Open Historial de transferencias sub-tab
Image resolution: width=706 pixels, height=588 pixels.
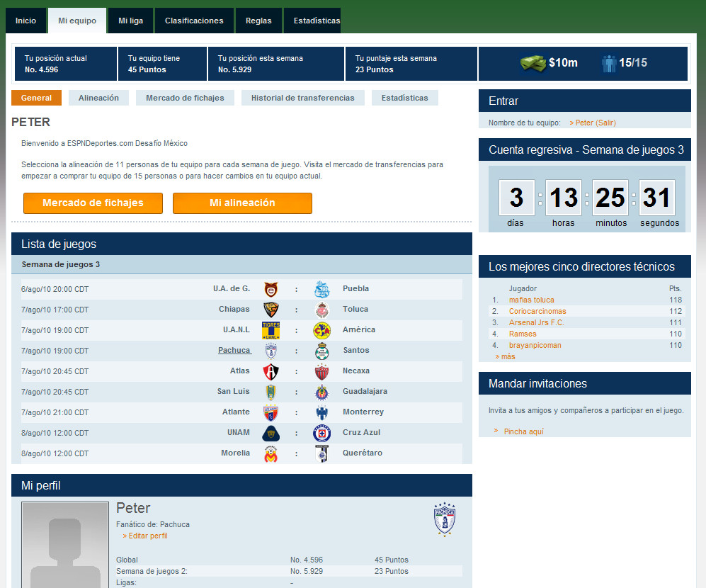tap(302, 98)
